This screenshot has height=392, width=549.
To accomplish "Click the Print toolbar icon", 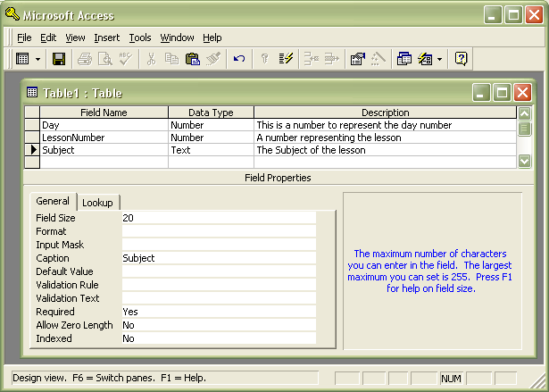I will coord(85,59).
